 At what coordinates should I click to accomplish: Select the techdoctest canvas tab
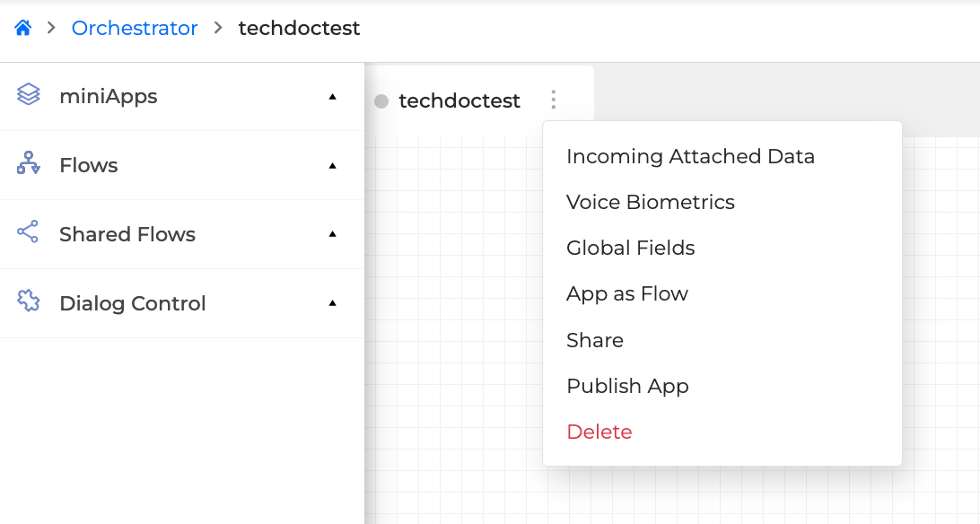(x=459, y=100)
